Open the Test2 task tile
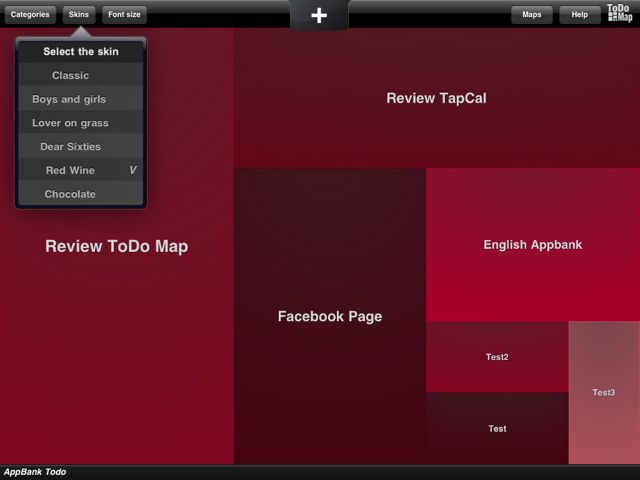 click(x=497, y=357)
